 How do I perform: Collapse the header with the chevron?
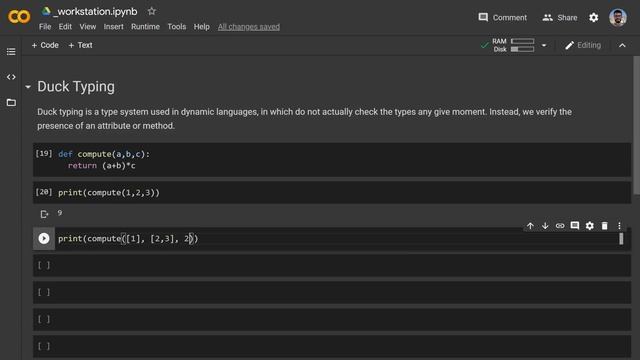[x=622, y=45]
